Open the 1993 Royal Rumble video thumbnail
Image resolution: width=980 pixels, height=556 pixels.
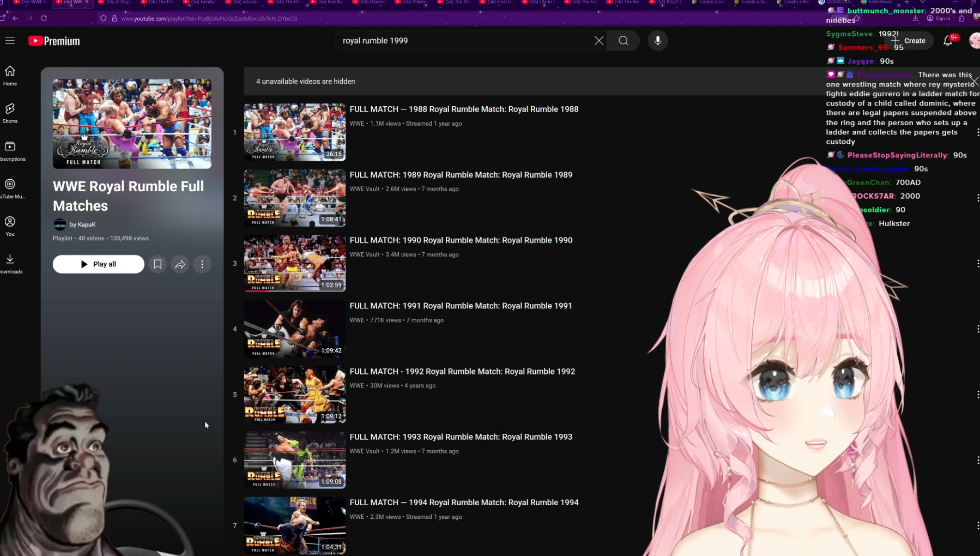click(x=294, y=460)
